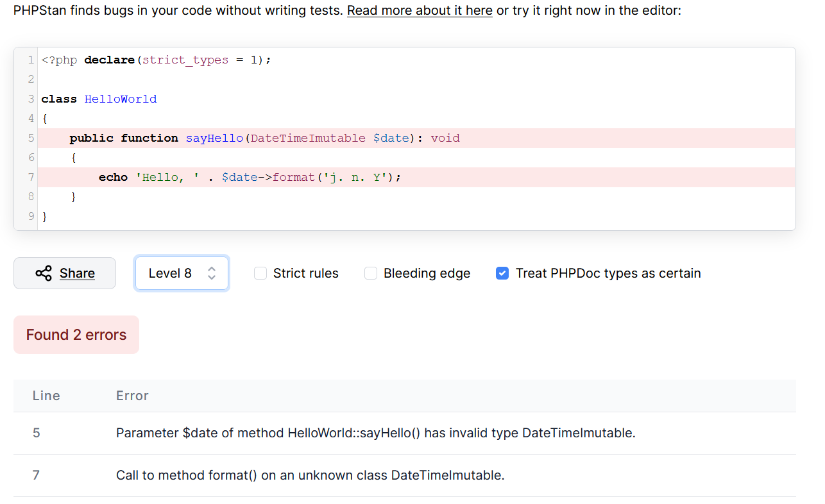Click the 'Call to method format()' error message
This screenshot has width=825, height=504.
click(310, 475)
